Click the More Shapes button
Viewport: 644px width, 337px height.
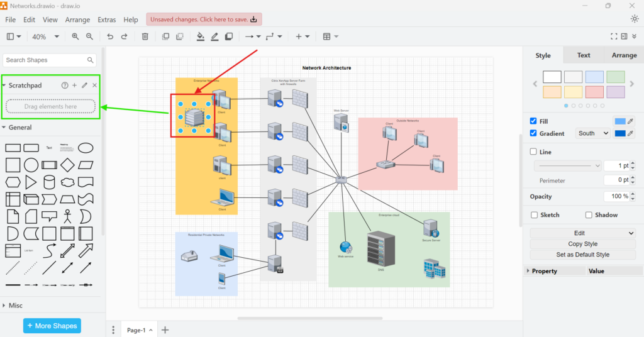(x=52, y=326)
